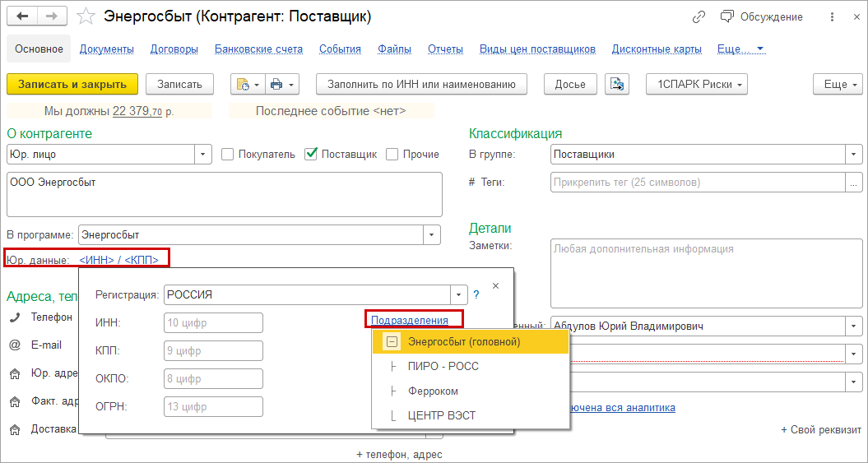Copy link via the chain icon
Image resolution: width=868 pixels, height=463 pixels.
pyautogui.click(x=699, y=16)
